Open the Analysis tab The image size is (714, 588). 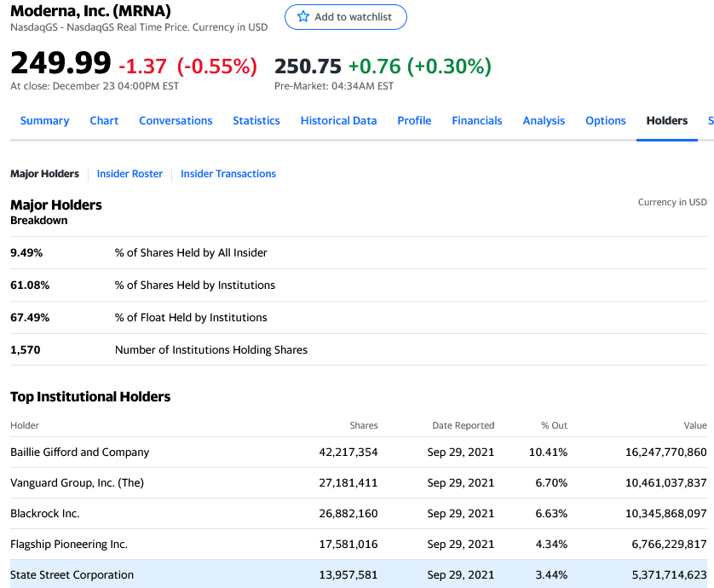[544, 121]
